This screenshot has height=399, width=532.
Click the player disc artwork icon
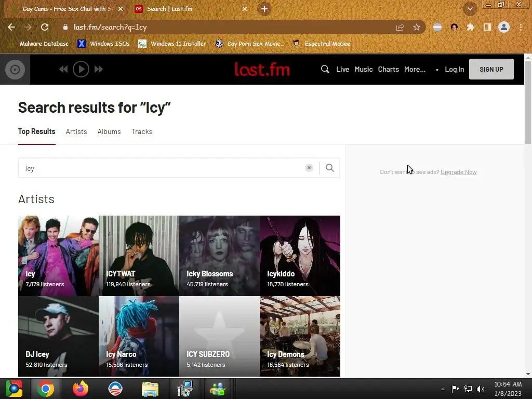click(15, 70)
